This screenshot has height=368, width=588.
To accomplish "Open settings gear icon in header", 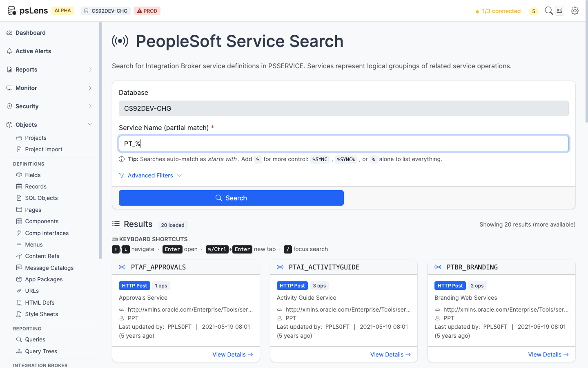I will (575, 11).
